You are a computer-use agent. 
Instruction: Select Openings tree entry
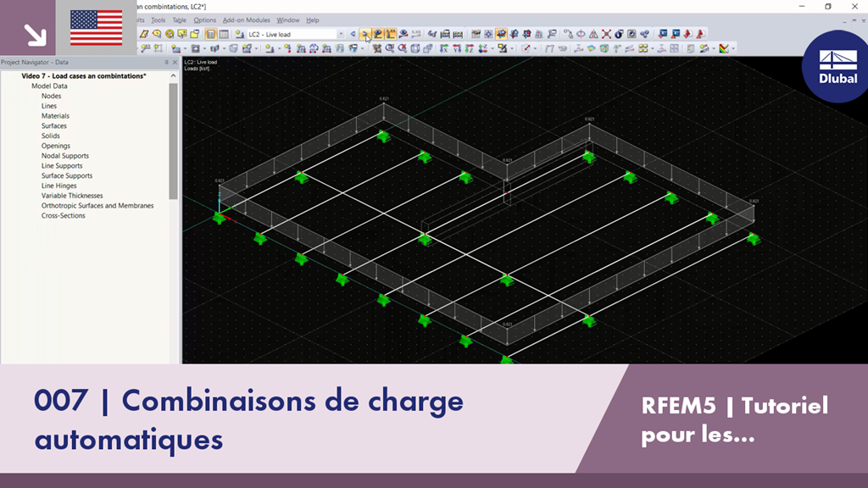[56, 146]
